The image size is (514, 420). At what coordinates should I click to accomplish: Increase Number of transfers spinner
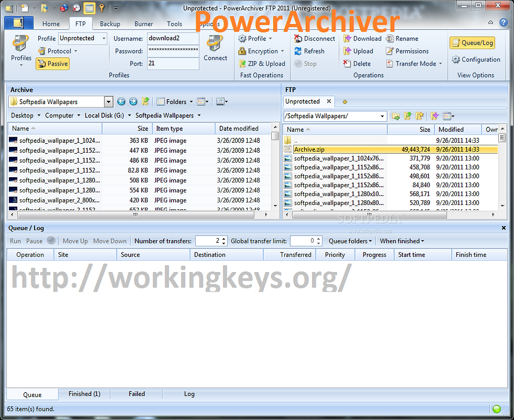224,239
